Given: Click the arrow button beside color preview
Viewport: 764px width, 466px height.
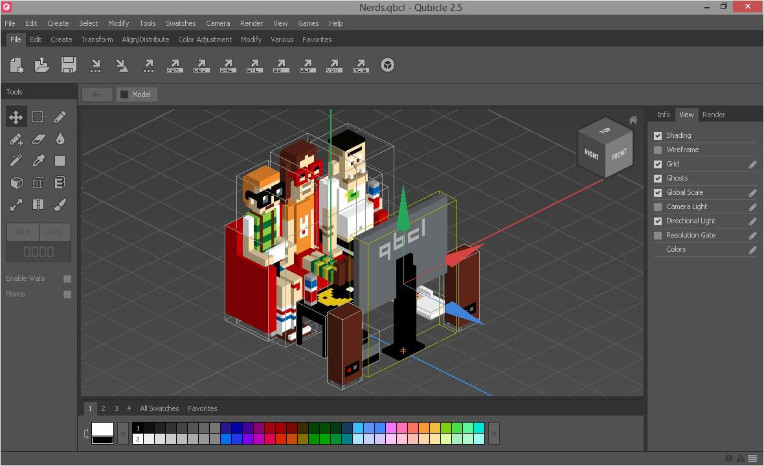Looking at the screenshot, I should pos(123,433).
